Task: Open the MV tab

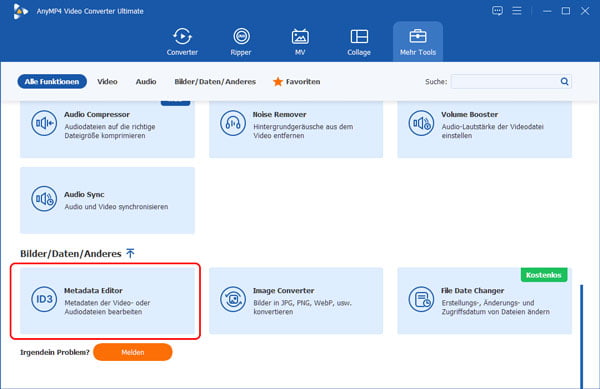Action: click(300, 42)
